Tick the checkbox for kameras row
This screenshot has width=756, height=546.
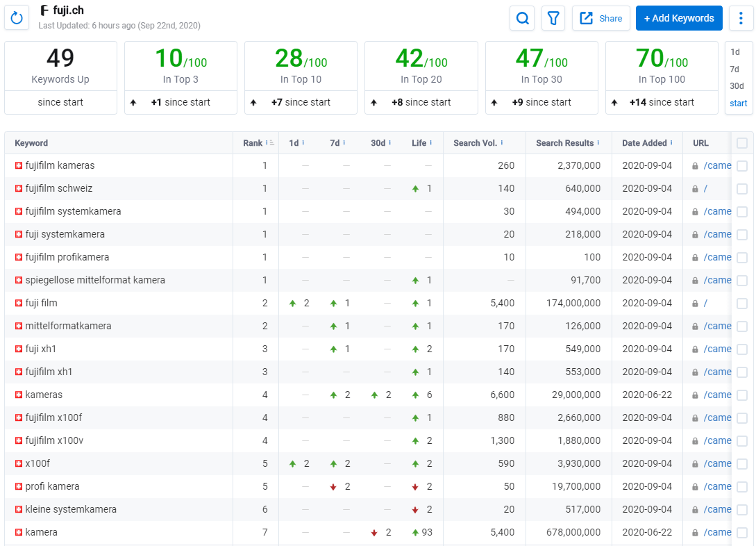[742, 395]
